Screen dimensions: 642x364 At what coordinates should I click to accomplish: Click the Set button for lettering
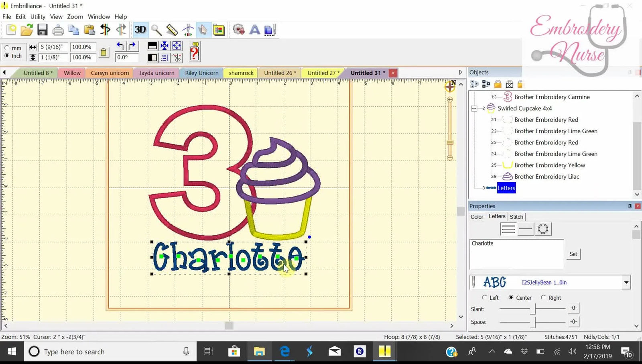point(573,254)
